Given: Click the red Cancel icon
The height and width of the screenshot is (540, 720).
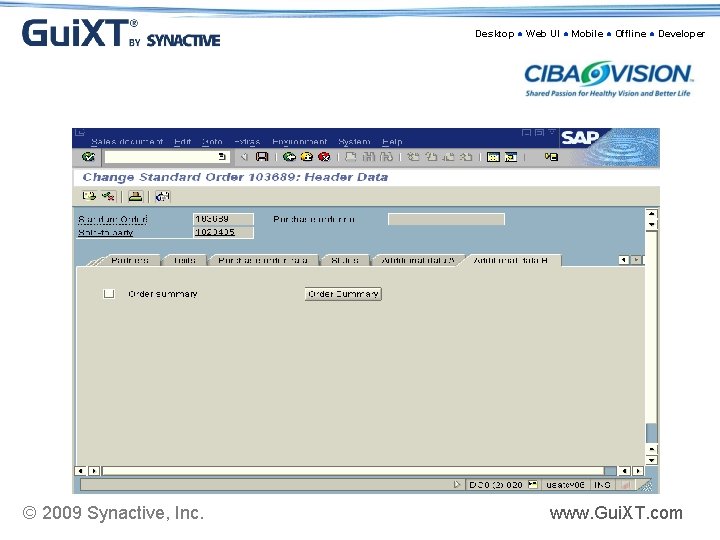Looking at the screenshot, I should tap(324, 157).
